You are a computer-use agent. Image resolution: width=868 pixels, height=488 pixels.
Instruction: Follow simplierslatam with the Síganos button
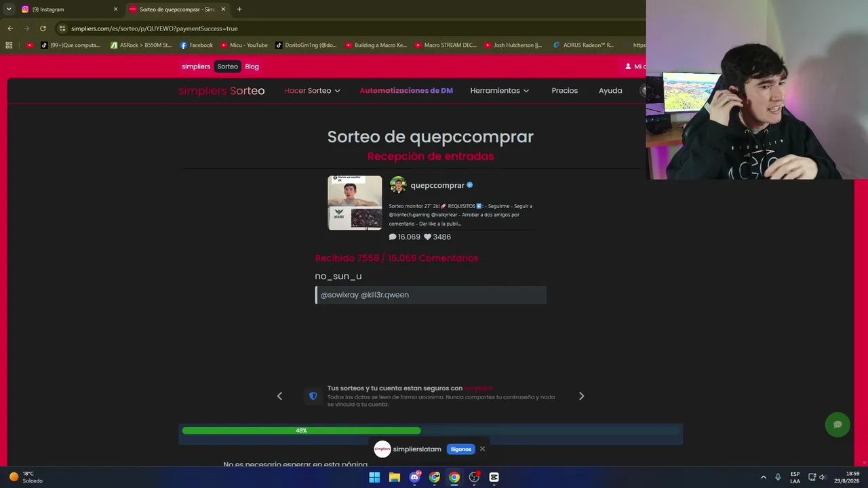460,449
